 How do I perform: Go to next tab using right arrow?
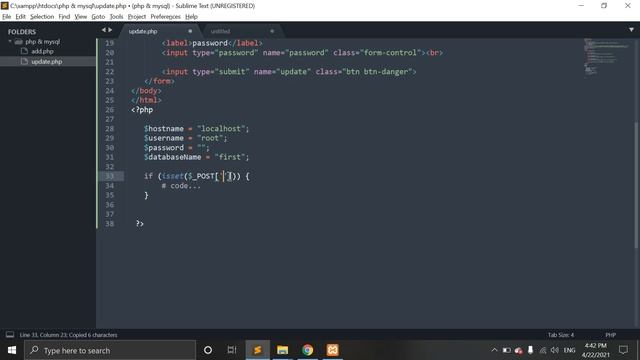pyautogui.click(x=110, y=30)
